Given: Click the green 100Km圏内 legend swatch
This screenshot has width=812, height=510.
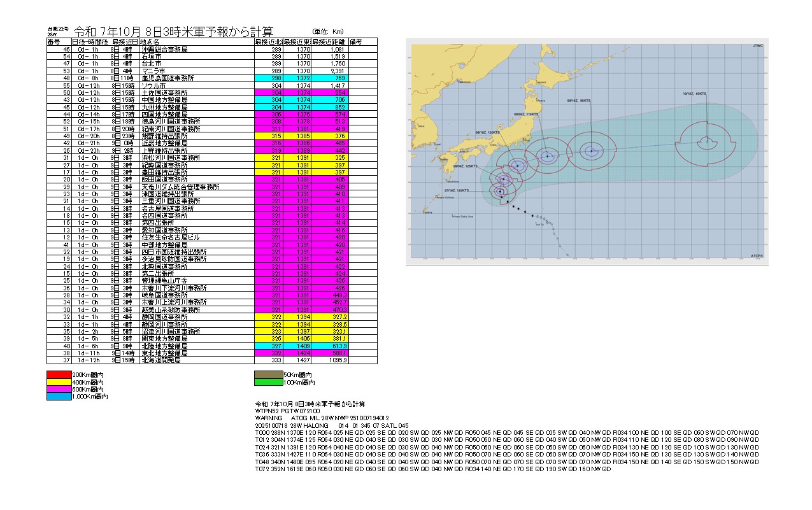Looking at the screenshot, I should [268, 382].
